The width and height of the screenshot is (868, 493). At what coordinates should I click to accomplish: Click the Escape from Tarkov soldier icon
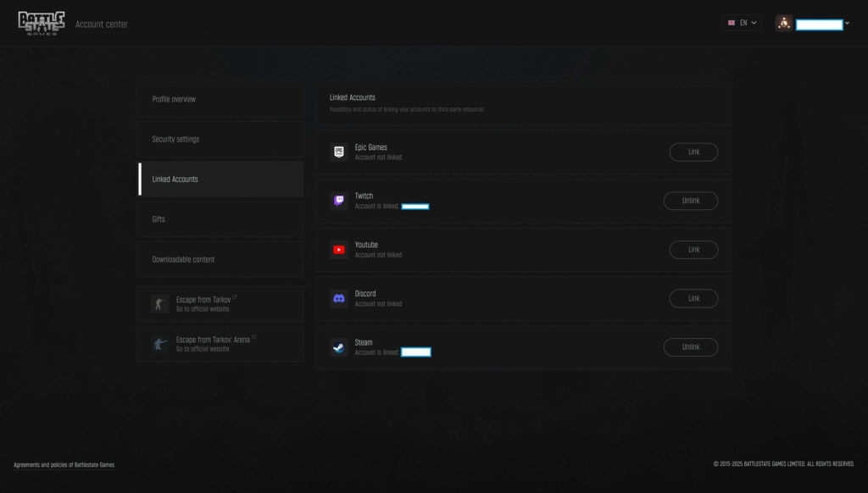pyautogui.click(x=159, y=304)
